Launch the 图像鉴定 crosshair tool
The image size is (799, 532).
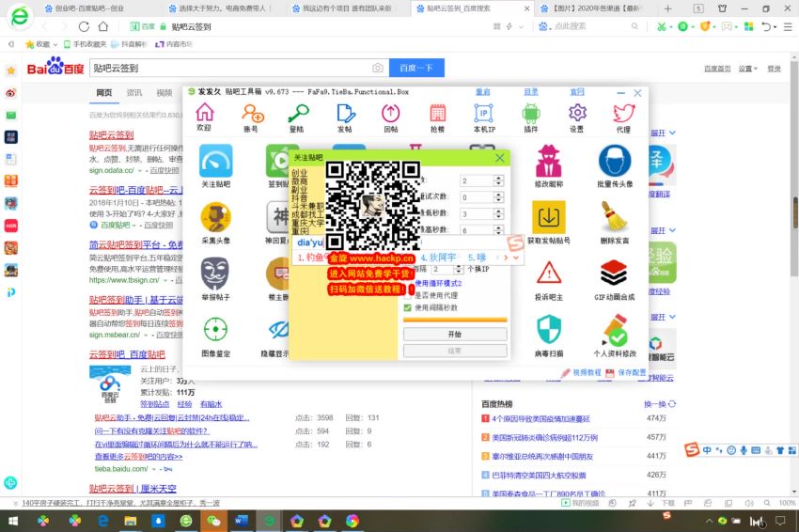(x=215, y=335)
